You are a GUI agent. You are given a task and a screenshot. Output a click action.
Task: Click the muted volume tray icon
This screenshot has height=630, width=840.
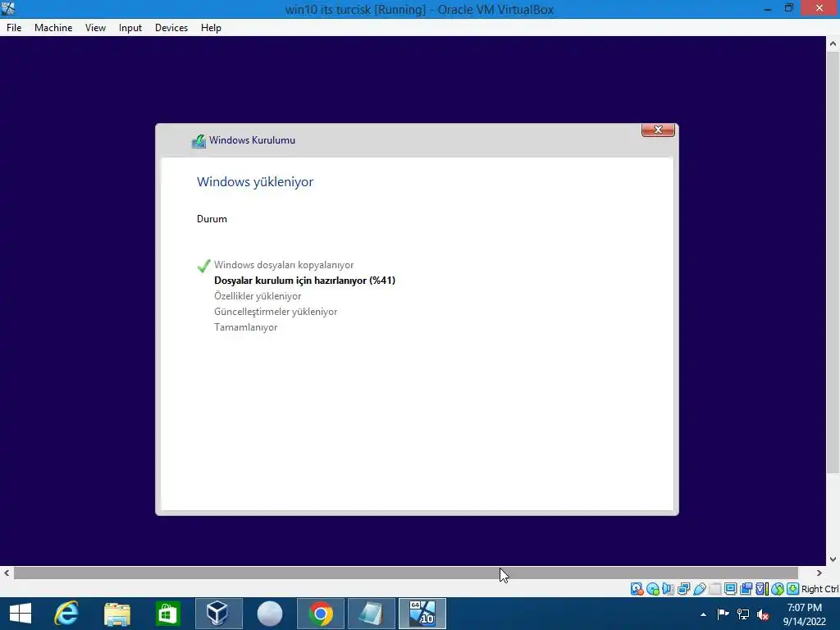pyautogui.click(x=764, y=614)
